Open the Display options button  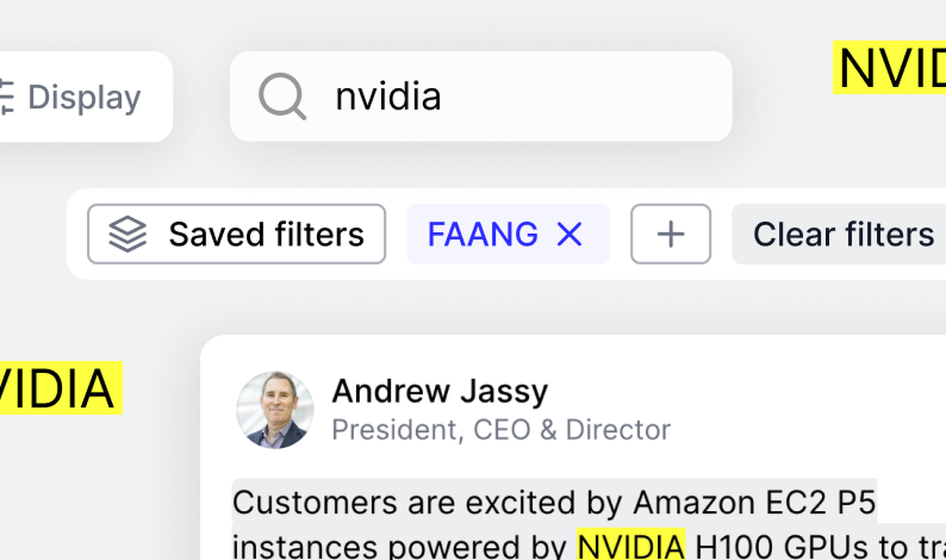[85, 97]
